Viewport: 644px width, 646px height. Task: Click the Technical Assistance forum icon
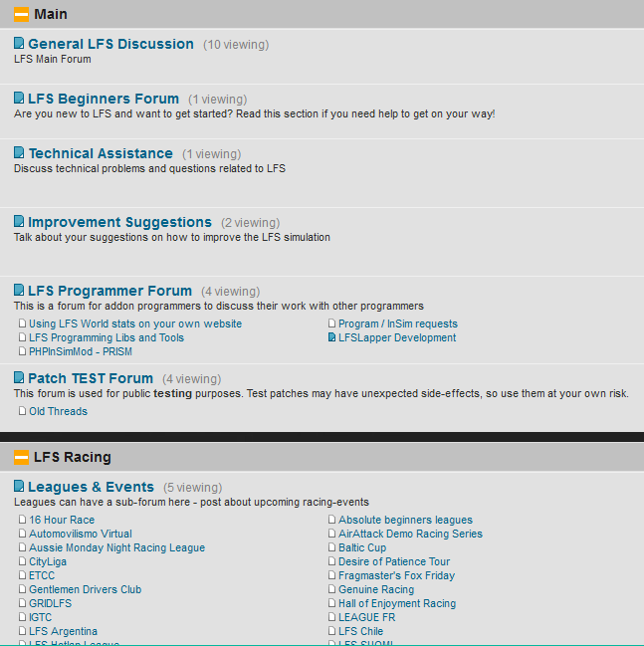(x=19, y=152)
